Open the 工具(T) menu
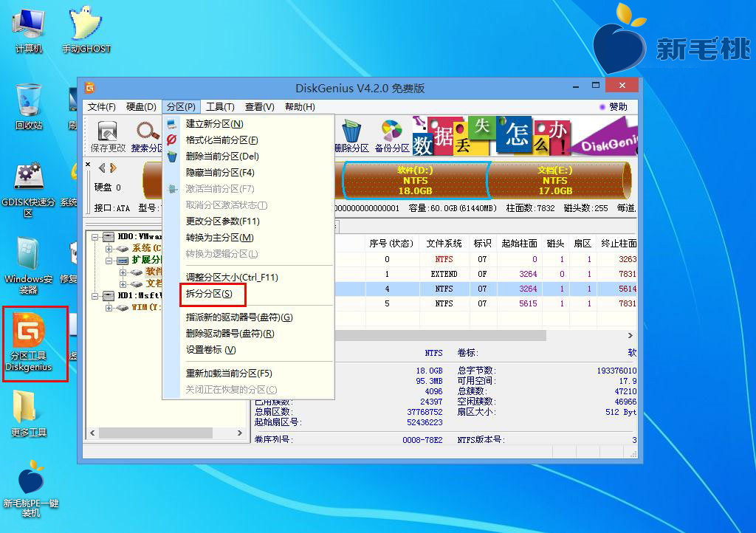The width and height of the screenshot is (756, 533). (220, 107)
